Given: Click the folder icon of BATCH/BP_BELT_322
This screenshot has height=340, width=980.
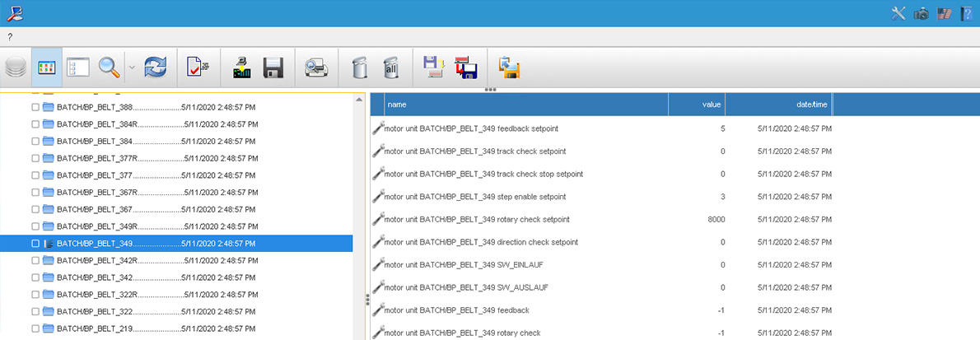Looking at the screenshot, I should 48,311.
